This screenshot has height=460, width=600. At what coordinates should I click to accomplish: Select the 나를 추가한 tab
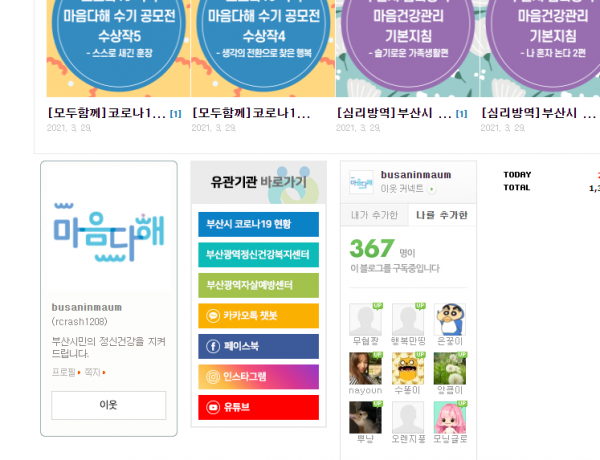coord(442,215)
